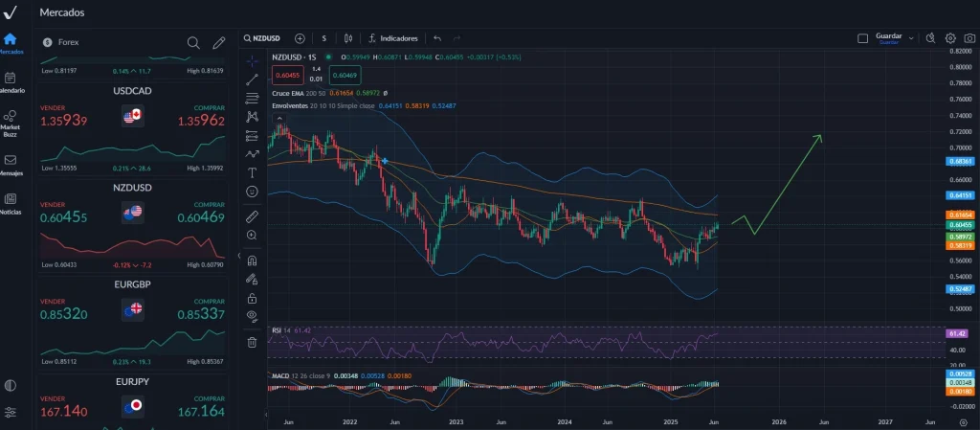Toggle the dark/light theme icon
The width and height of the screenshot is (980, 430).
tap(10, 386)
